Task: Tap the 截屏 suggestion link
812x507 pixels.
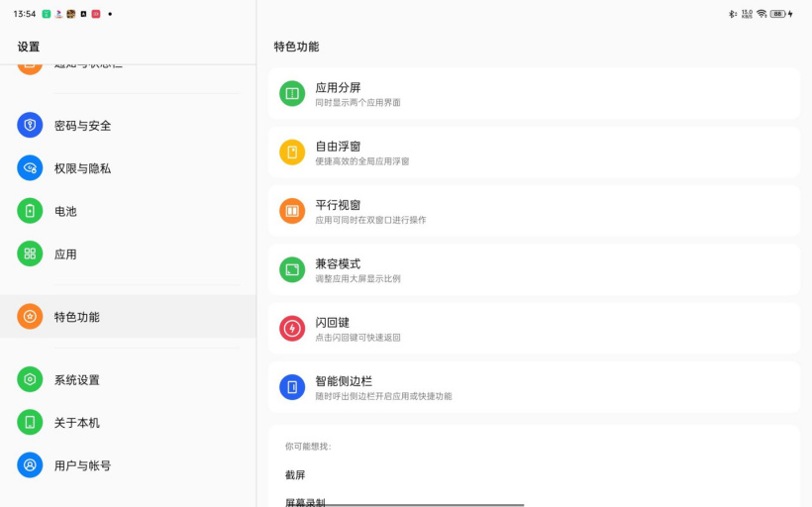Action: 295,474
